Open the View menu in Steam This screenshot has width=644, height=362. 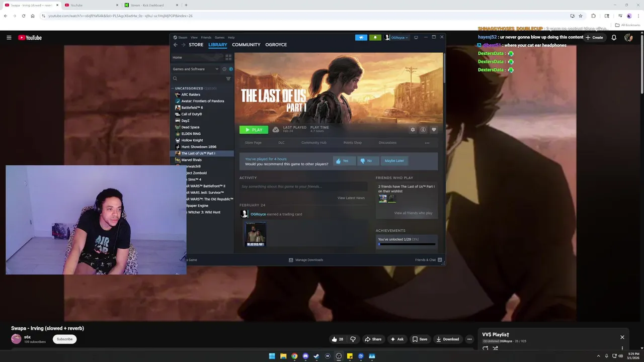[x=194, y=37]
